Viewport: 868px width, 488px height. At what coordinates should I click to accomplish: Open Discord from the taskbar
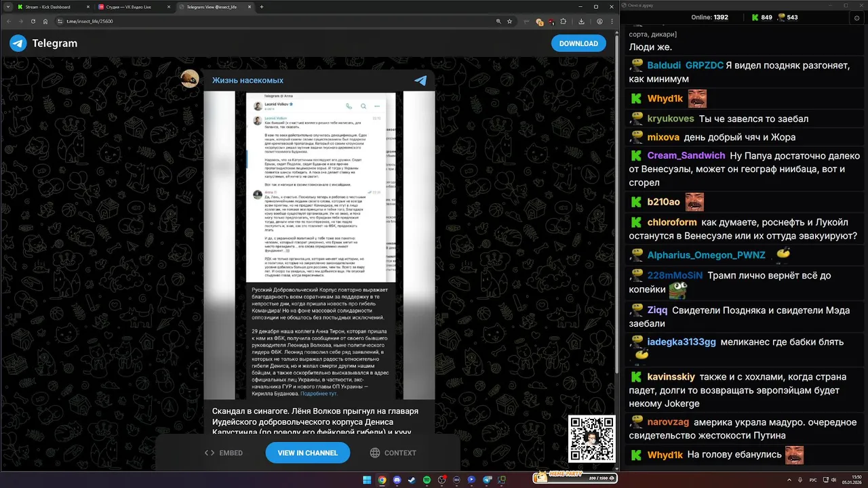click(x=397, y=480)
